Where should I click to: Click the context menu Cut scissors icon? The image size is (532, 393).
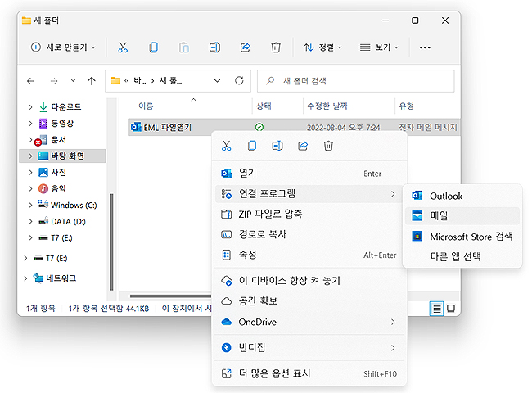coord(226,146)
